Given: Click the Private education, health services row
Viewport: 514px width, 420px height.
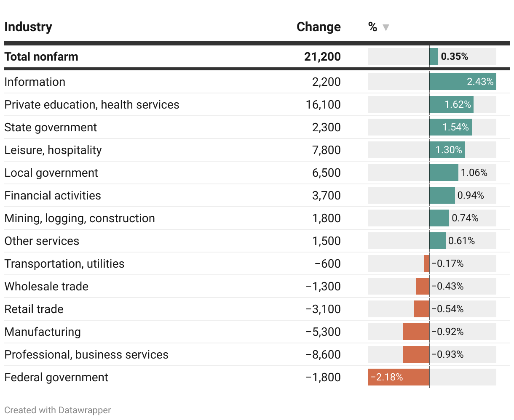Looking at the screenshot, I should tap(92, 104).
